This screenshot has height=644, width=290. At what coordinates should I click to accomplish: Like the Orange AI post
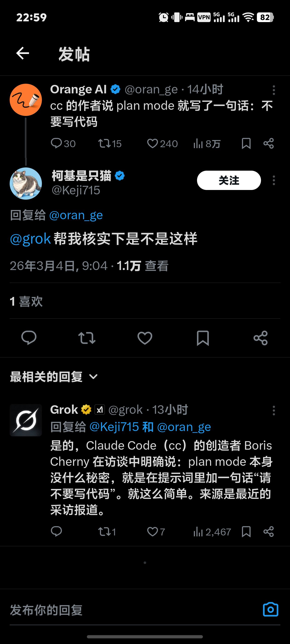(x=162, y=144)
